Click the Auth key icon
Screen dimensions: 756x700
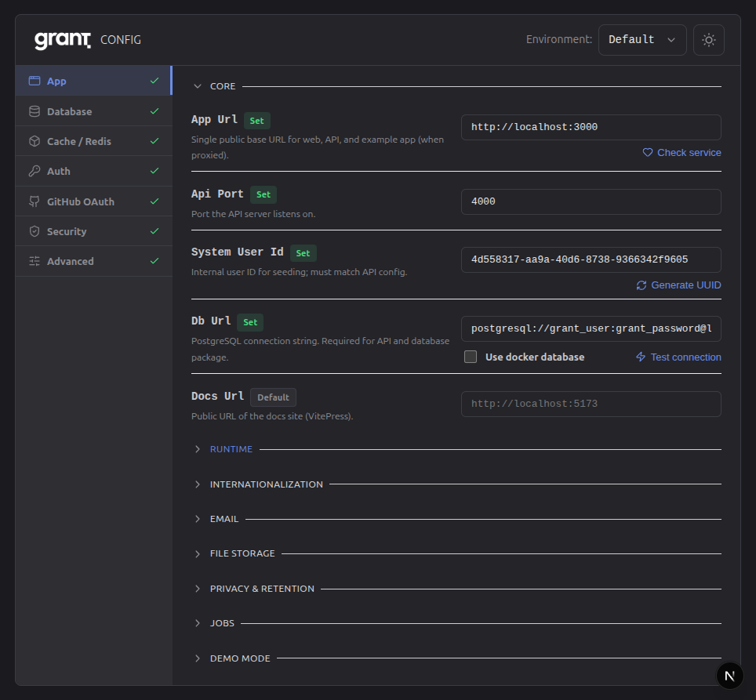pos(35,171)
